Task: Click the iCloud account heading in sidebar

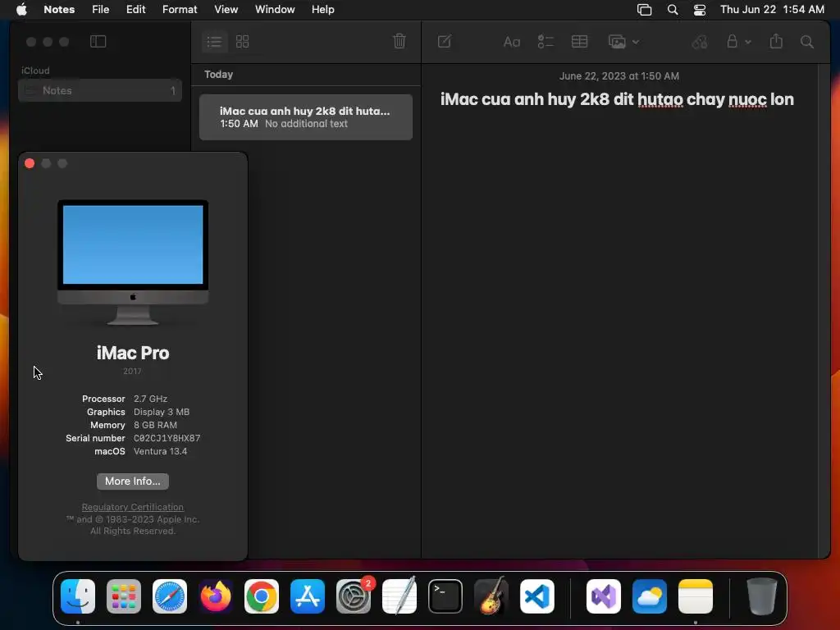Action: pyautogui.click(x=35, y=71)
